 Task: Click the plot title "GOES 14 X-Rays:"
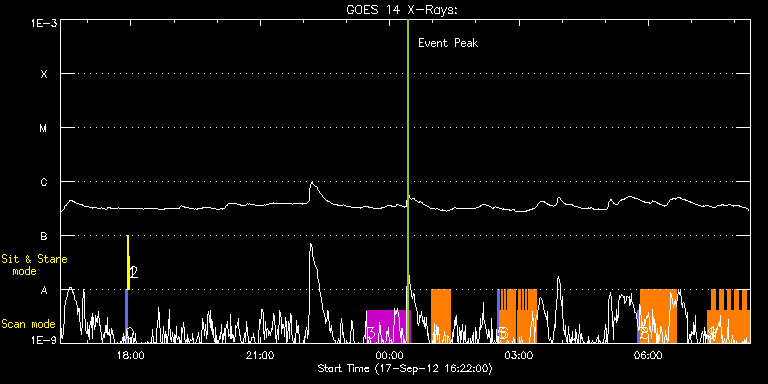[402, 9]
